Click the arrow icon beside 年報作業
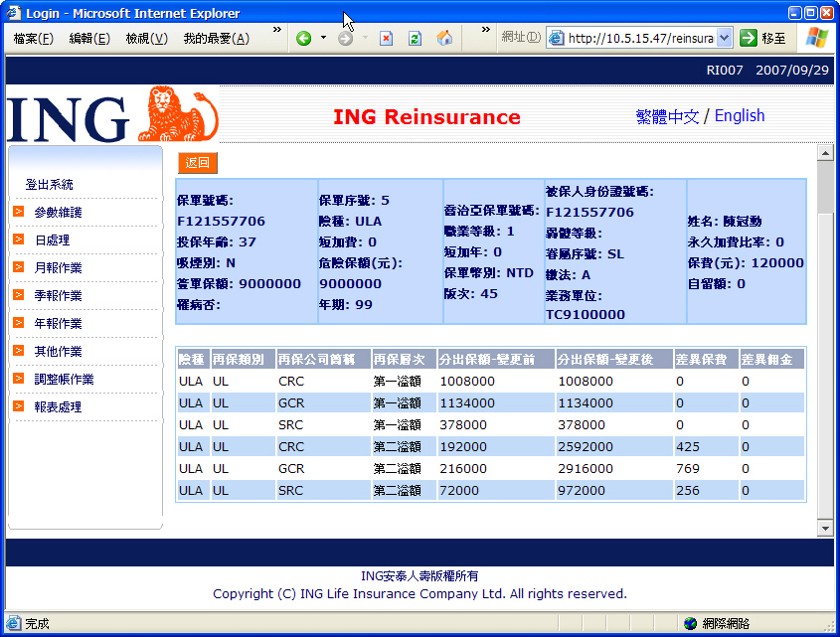Screen dimensions: 840x637 tap(19, 323)
